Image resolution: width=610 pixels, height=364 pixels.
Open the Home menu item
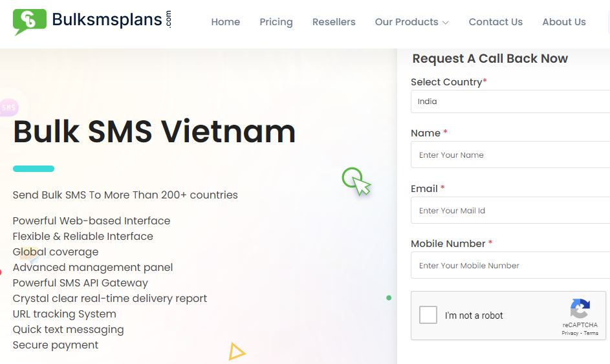tap(226, 22)
